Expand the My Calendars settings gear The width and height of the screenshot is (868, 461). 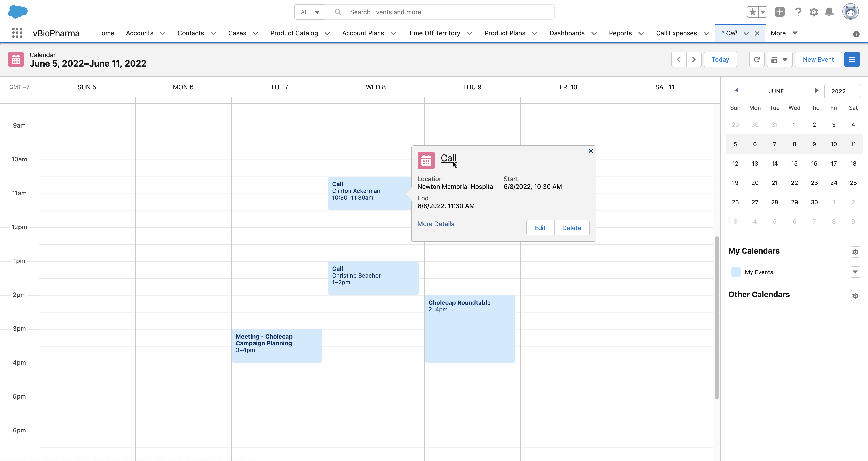tap(855, 252)
